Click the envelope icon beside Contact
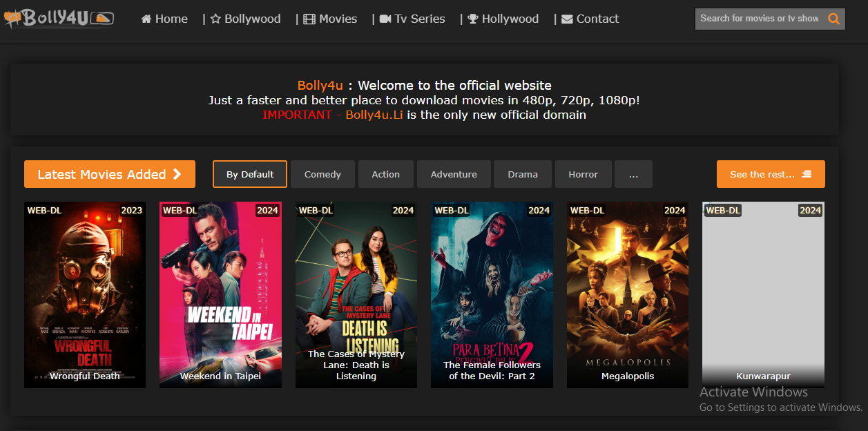 567,19
